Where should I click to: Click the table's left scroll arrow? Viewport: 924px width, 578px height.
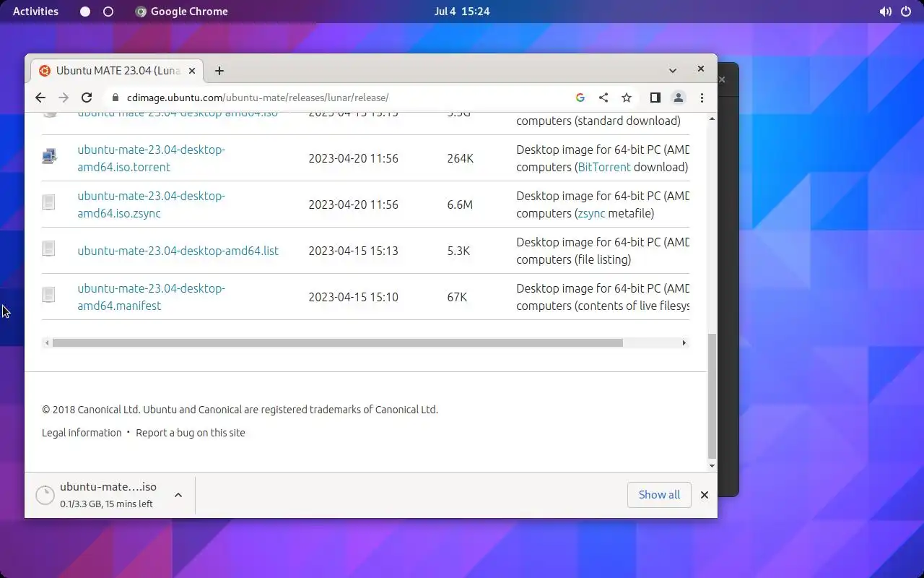tap(47, 342)
